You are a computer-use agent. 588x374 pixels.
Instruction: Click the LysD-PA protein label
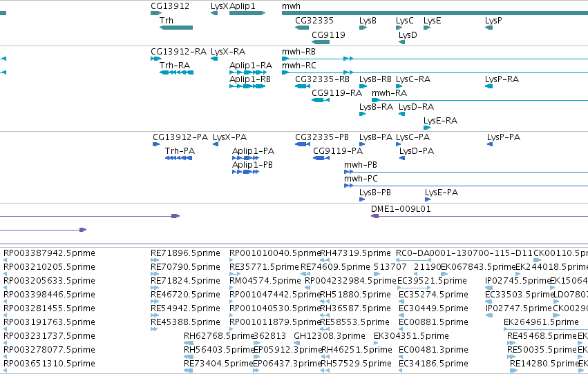[x=417, y=151]
